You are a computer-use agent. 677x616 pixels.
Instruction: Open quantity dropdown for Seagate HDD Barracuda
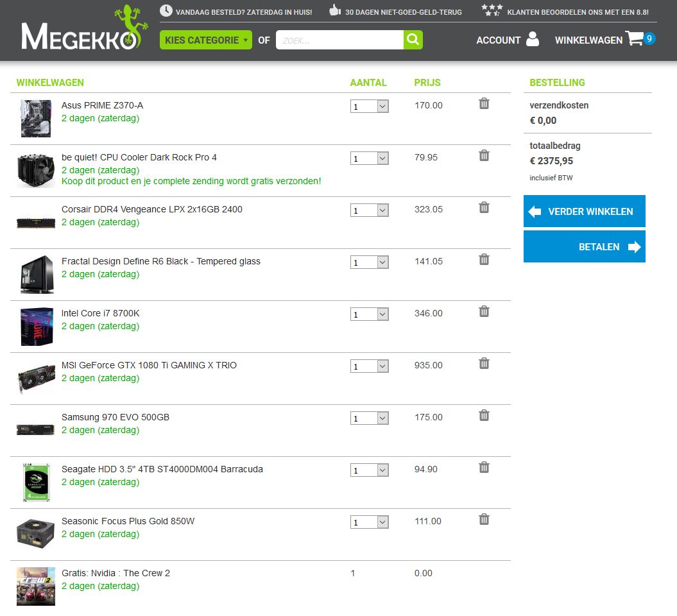coord(370,470)
